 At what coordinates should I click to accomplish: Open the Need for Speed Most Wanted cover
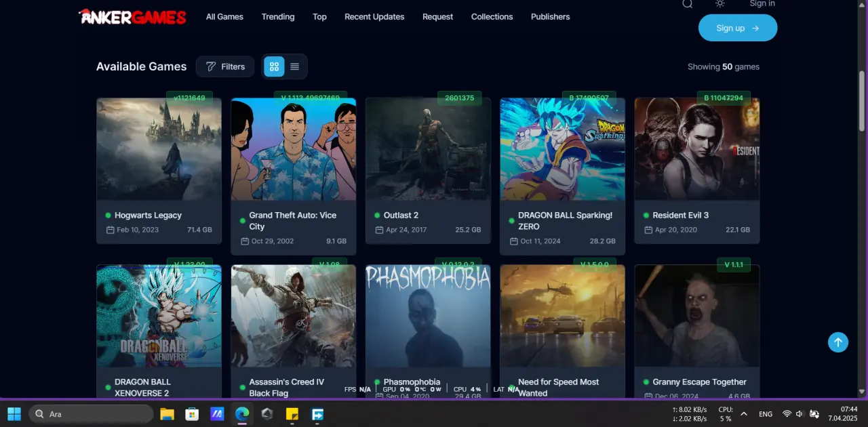point(562,316)
